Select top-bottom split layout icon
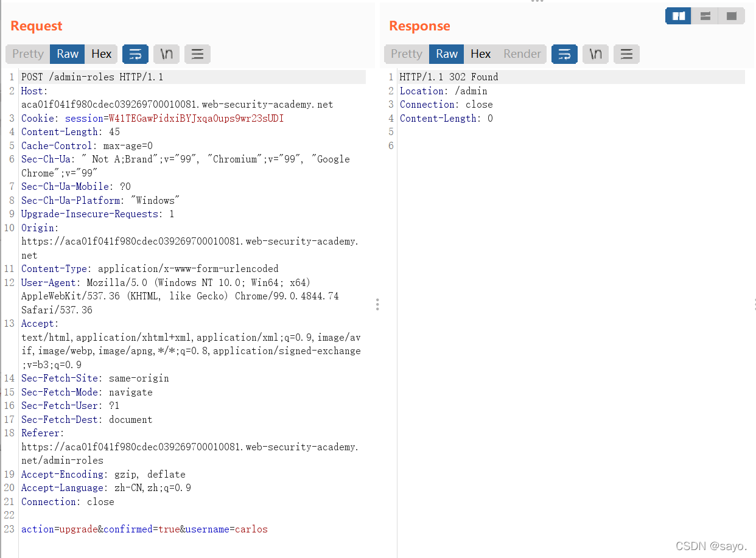The width and height of the screenshot is (756, 558). 705,16
